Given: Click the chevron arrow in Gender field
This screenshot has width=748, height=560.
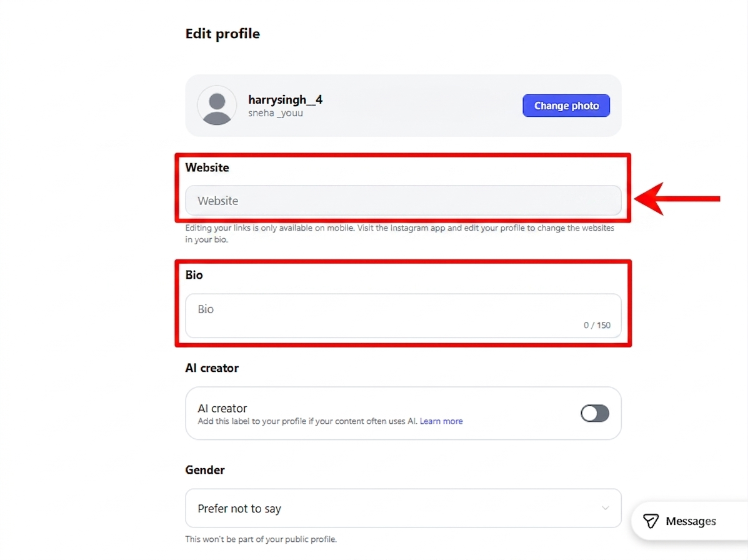Looking at the screenshot, I should point(605,508).
